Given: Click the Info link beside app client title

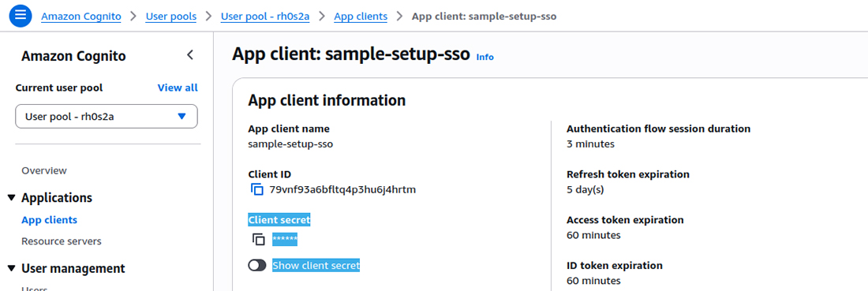Looking at the screenshot, I should [x=485, y=57].
